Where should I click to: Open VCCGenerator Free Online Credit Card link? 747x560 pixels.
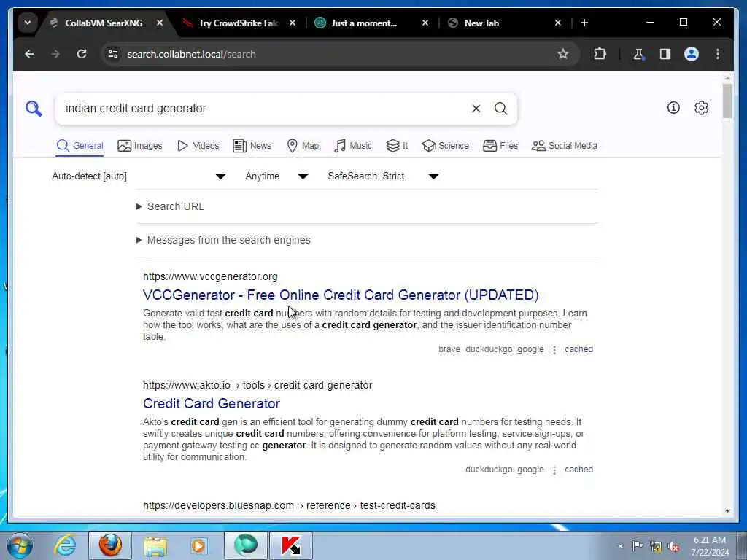pos(341,295)
